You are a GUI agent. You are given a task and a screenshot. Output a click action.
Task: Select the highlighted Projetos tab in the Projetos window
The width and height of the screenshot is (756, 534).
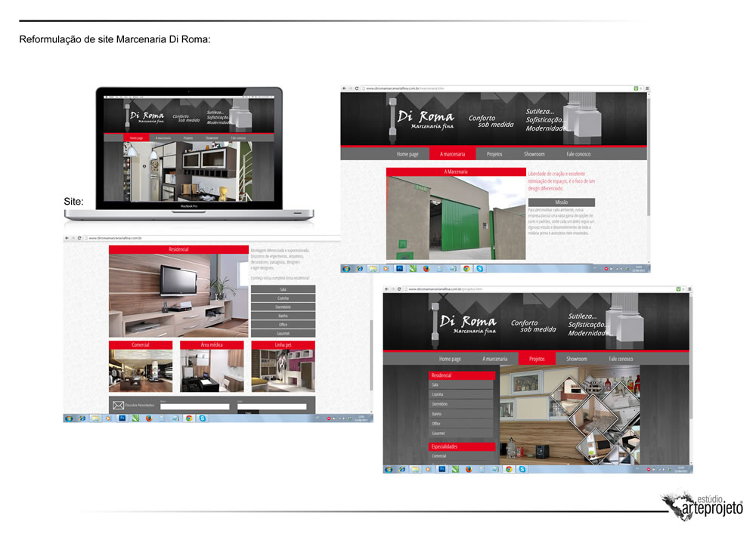(x=537, y=359)
